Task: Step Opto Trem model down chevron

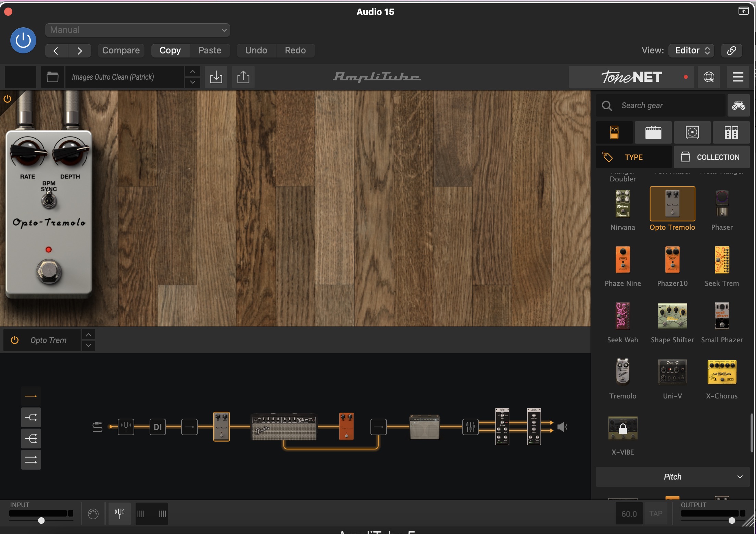Action: pos(89,345)
